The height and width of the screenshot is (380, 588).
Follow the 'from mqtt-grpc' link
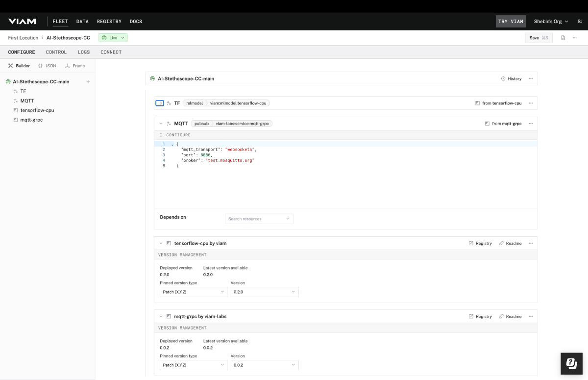[x=503, y=124]
